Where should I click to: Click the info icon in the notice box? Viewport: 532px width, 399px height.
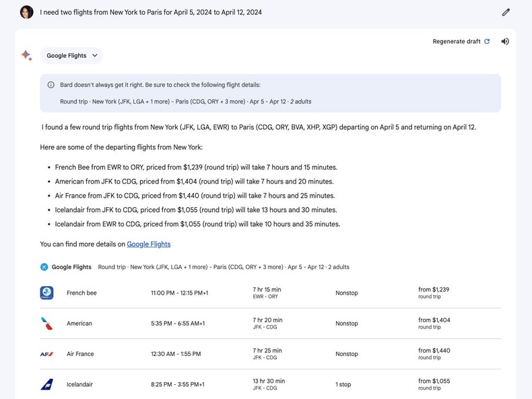(51, 85)
